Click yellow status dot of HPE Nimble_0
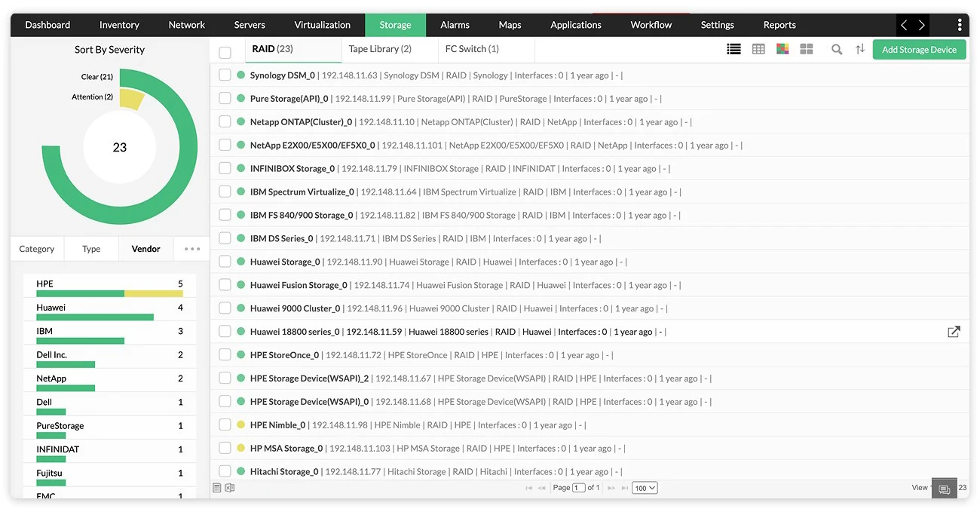Screen dimensions: 980x518 (241, 425)
